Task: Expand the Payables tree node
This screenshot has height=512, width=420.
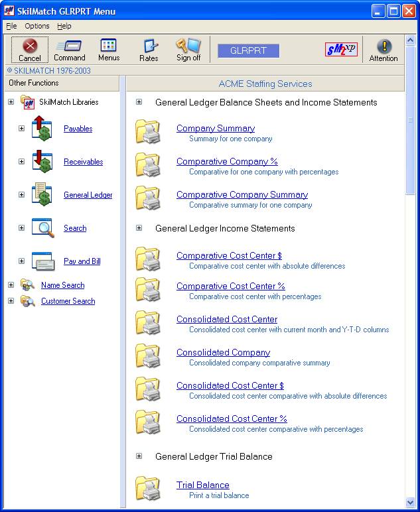Action: pos(21,128)
